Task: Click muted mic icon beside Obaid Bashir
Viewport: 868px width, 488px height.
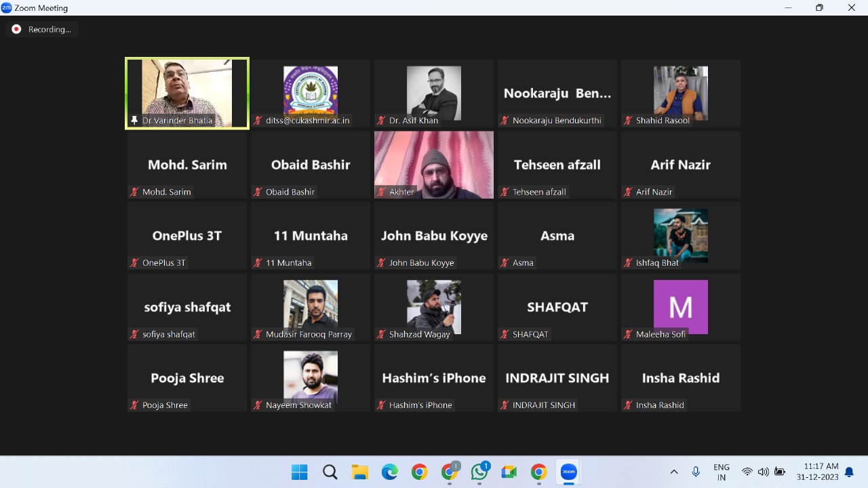Action: click(x=258, y=192)
